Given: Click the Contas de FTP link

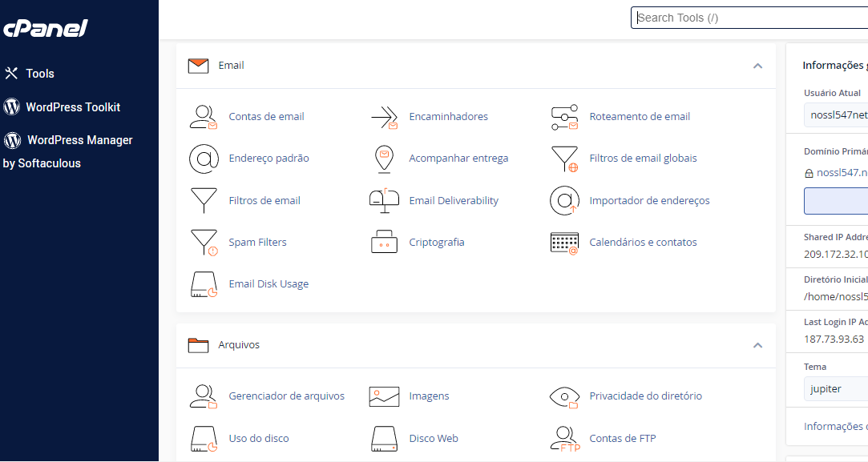Looking at the screenshot, I should (622, 439).
